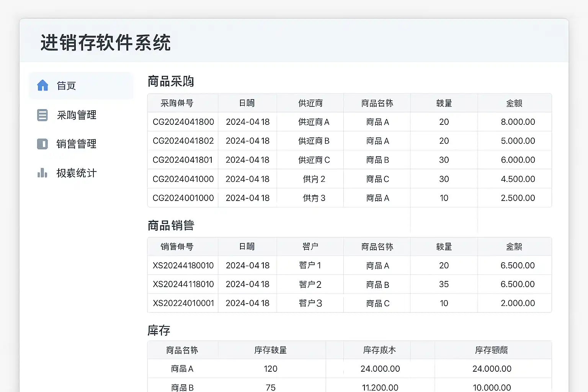Click the 报表统计 bar chart icon
This screenshot has height=392, width=588.
[42, 173]
